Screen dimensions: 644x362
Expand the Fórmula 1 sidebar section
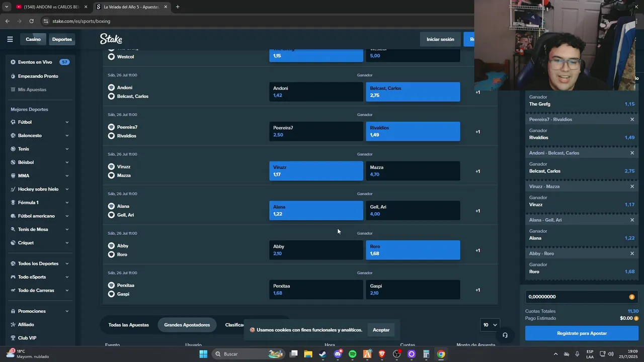67,203
